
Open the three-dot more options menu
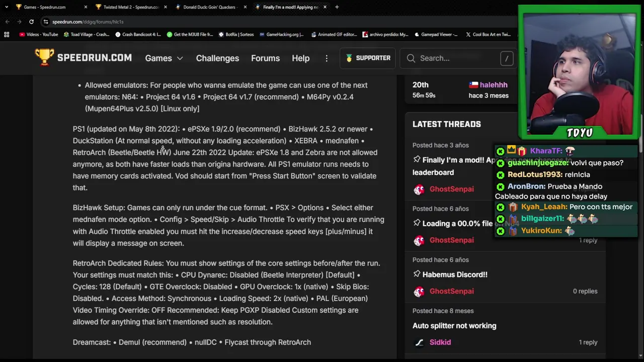coord(327,58)
